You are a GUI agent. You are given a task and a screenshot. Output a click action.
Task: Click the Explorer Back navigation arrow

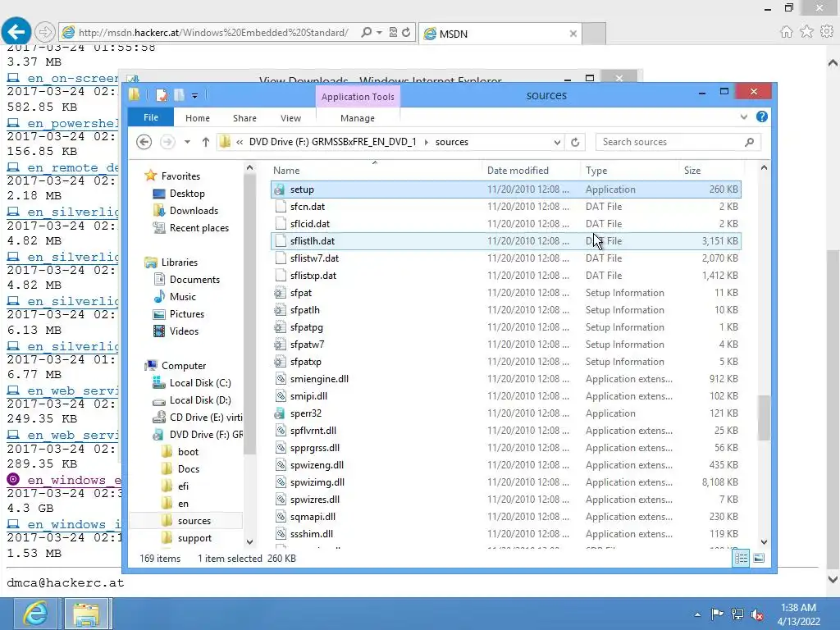pyautogui.click(x=144, y=142)
